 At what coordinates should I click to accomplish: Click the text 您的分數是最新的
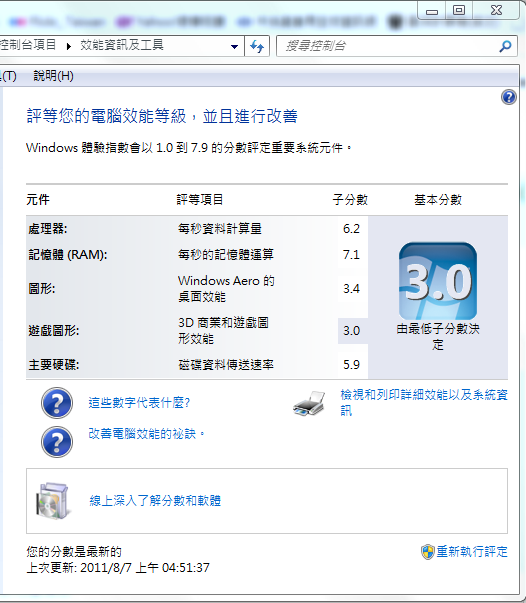tap(74, 552)
